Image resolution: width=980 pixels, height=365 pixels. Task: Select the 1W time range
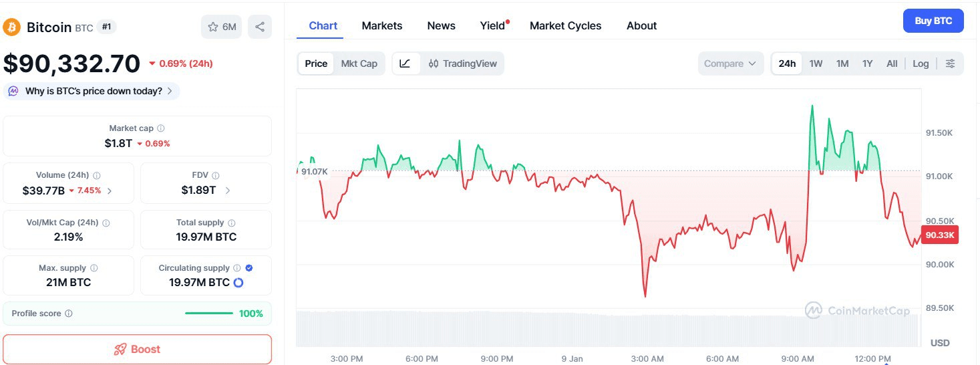coord(816,64)
